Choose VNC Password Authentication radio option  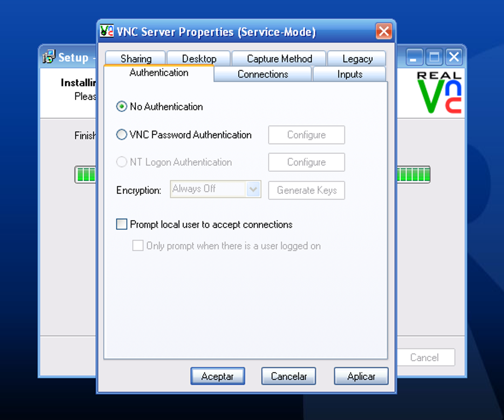(x=122, y=135)
